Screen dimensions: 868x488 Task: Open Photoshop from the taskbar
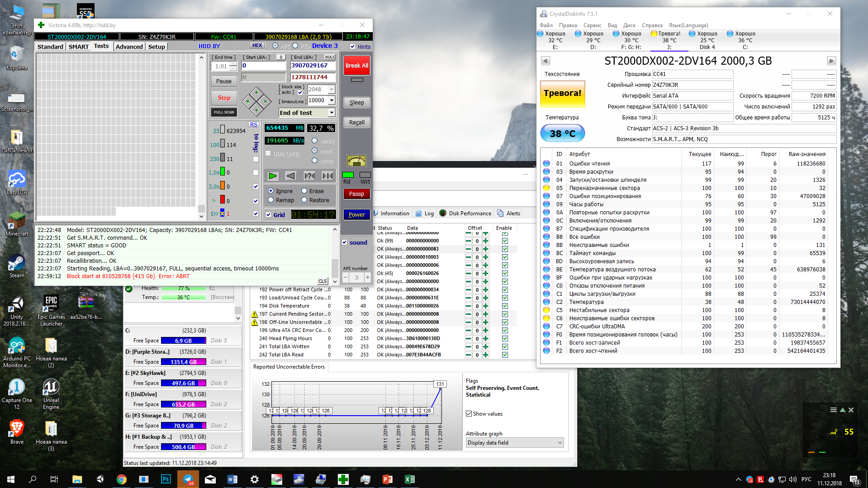166,479
